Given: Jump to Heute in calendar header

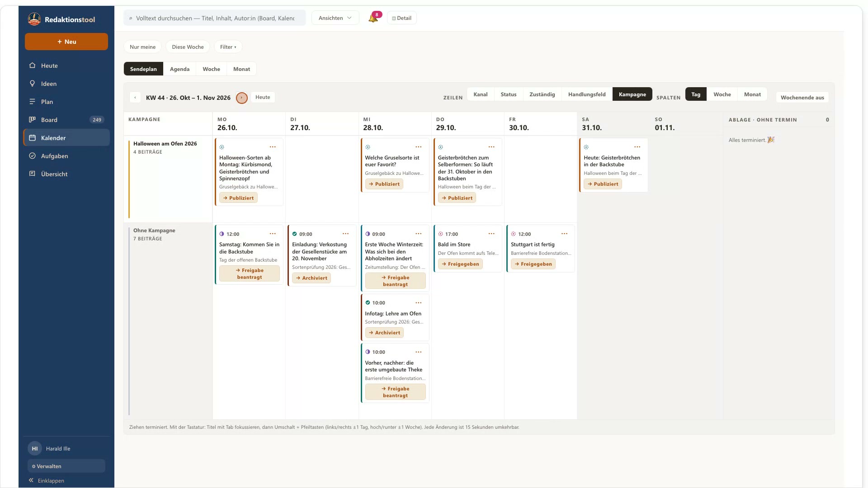Looking at the screenshot, I should click(x=263, y=97).
